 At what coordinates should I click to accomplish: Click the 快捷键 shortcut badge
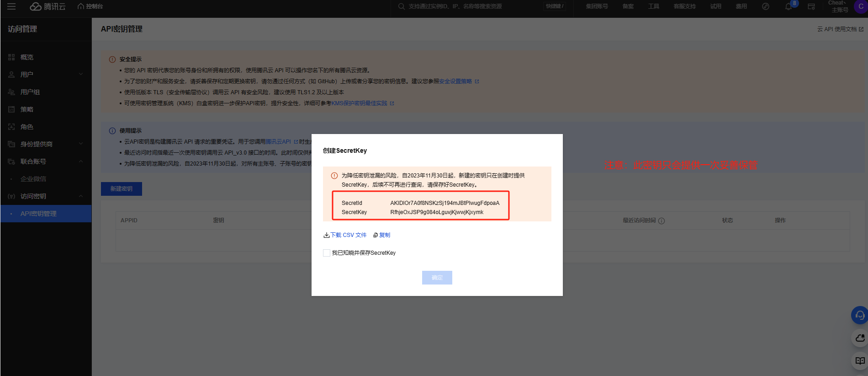[x=555, y=6]
